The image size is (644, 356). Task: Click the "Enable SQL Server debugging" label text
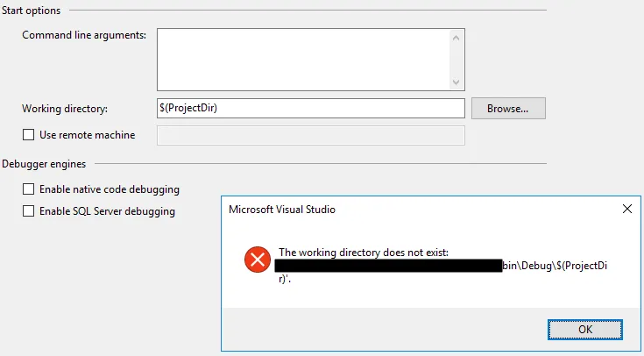coord(107,211)
